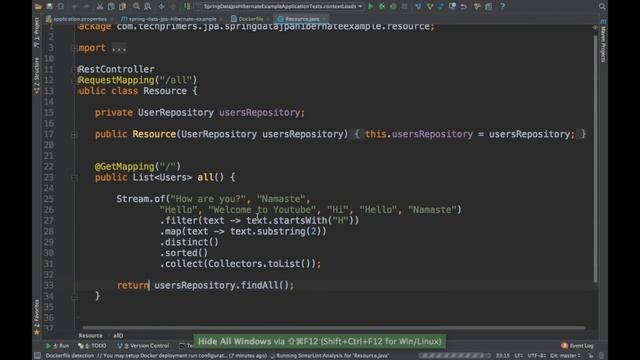
Task: Click Collectors.toList() on line 31
Action: click(262, 264)
